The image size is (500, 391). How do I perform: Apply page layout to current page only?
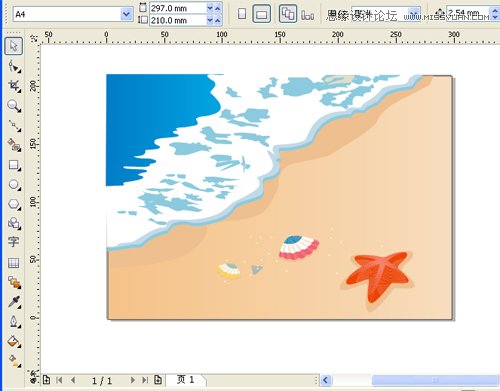(x=308, y=15)
